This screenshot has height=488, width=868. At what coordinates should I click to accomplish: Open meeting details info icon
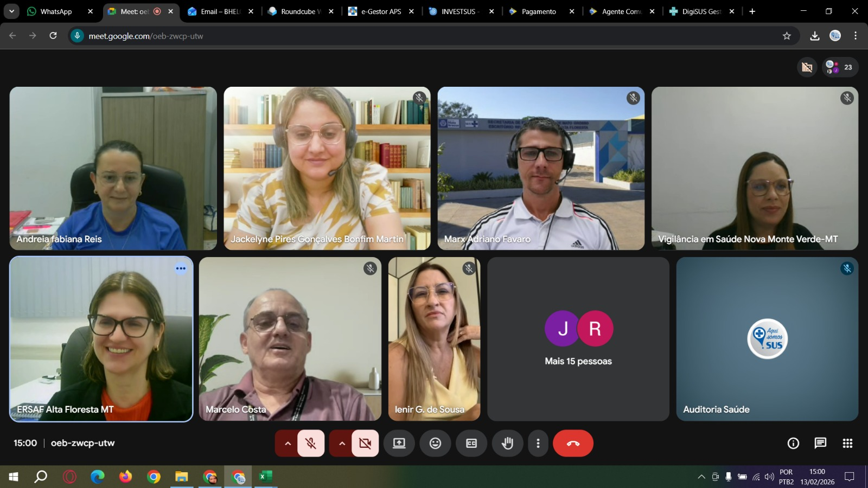[x=793, y=444]
